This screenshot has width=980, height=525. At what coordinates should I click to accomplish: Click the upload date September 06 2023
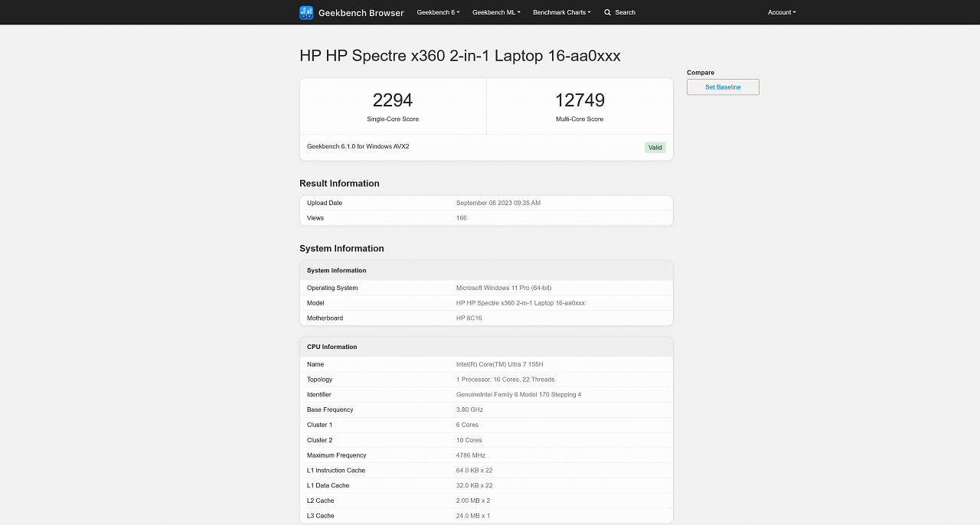pos(498,203)
